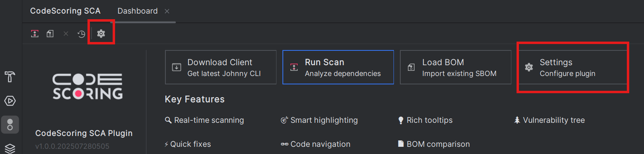Screen dimensions: 644x154
Task: Click the version v1.0.0.202507280505 text
Action: pyautogui.click(x=72, y=146)
